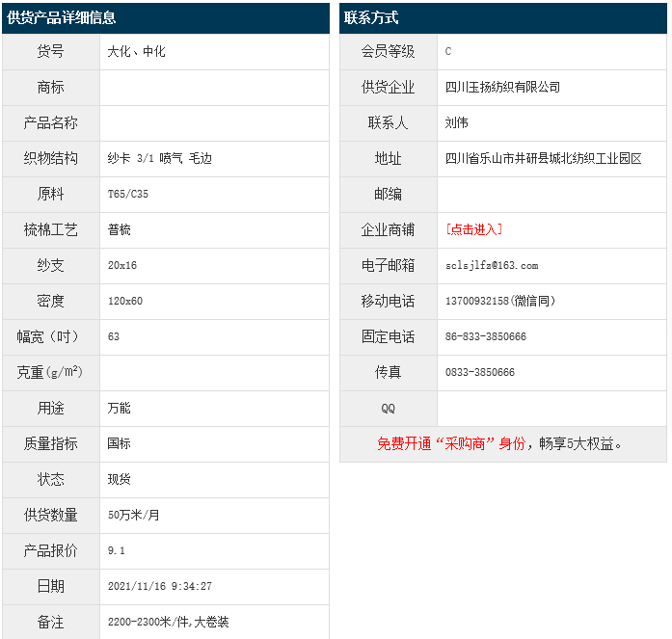Click the 免费开通"采购商"身份 link
This screenshot has width=672, height=639.
point(451,444)
